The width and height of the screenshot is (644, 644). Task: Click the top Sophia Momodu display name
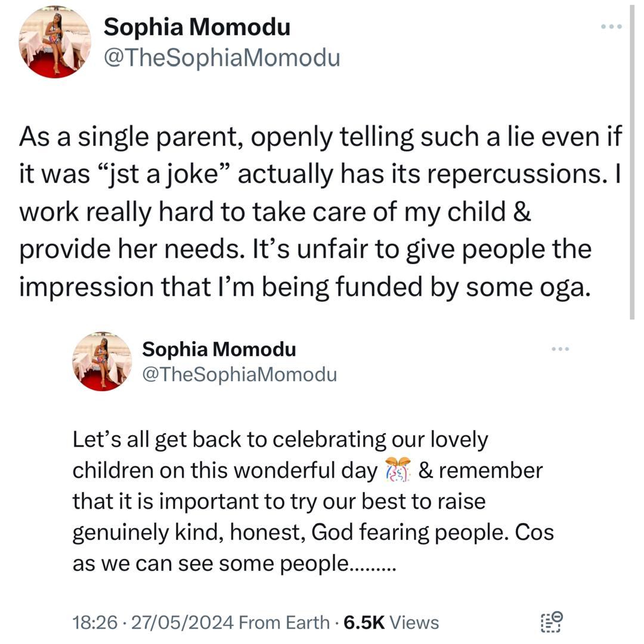pyautogui.click(x=197, y=27)
